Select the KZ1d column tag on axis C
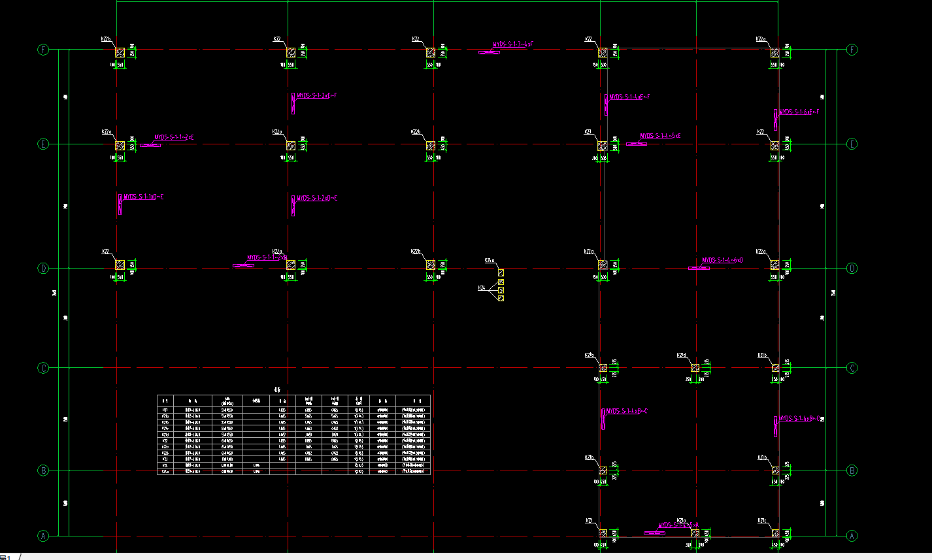Viewport: 932px width, 560px height. coord(682,355)
